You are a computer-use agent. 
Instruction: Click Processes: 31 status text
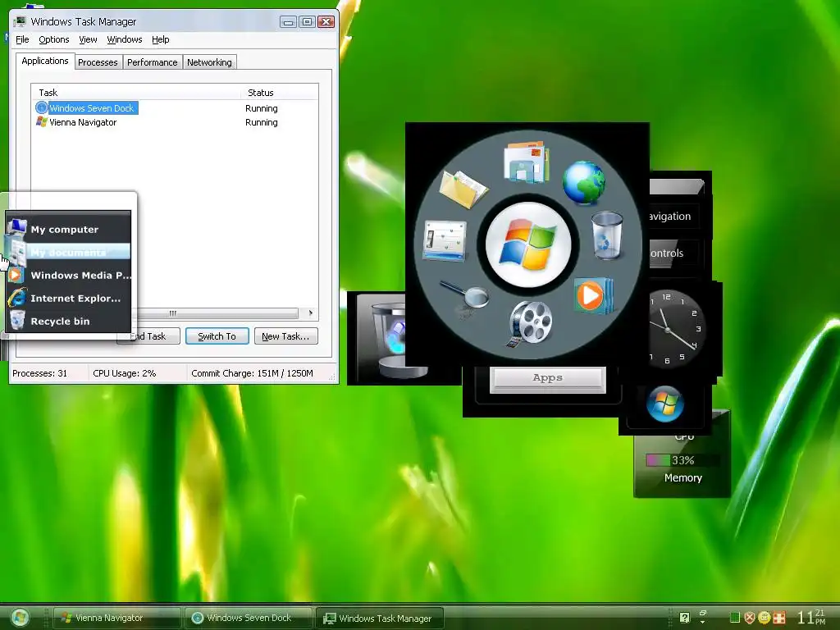point(39,373)
